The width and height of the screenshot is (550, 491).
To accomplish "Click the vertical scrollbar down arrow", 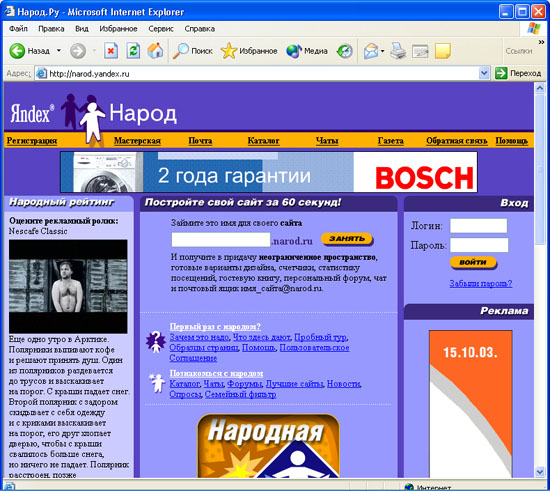I will point(540,472).
